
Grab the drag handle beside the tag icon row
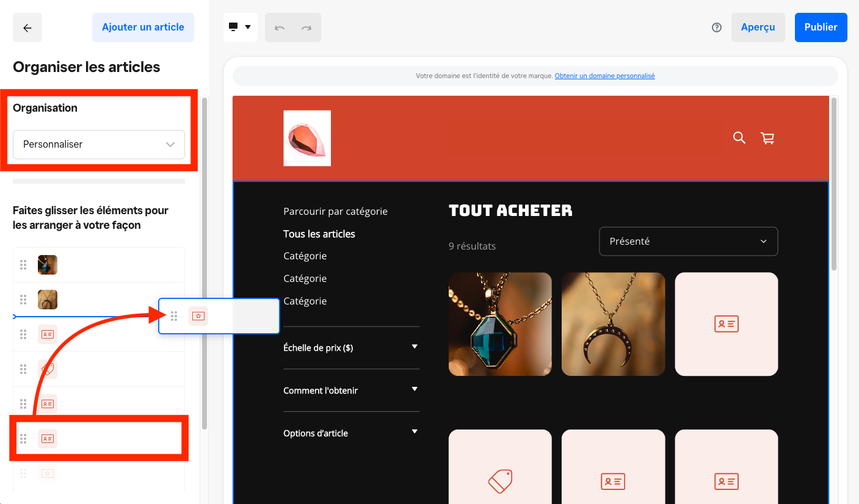point(23,369)
